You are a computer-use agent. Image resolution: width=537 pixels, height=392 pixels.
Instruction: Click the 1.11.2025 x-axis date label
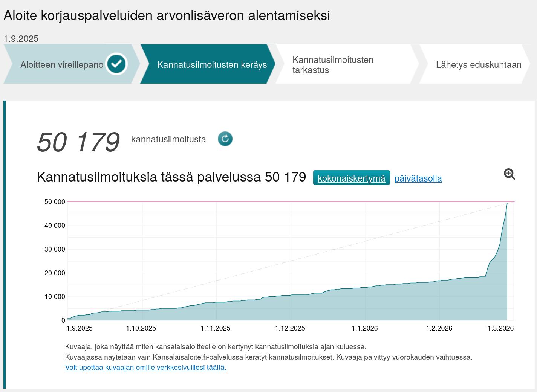[215, 328]
